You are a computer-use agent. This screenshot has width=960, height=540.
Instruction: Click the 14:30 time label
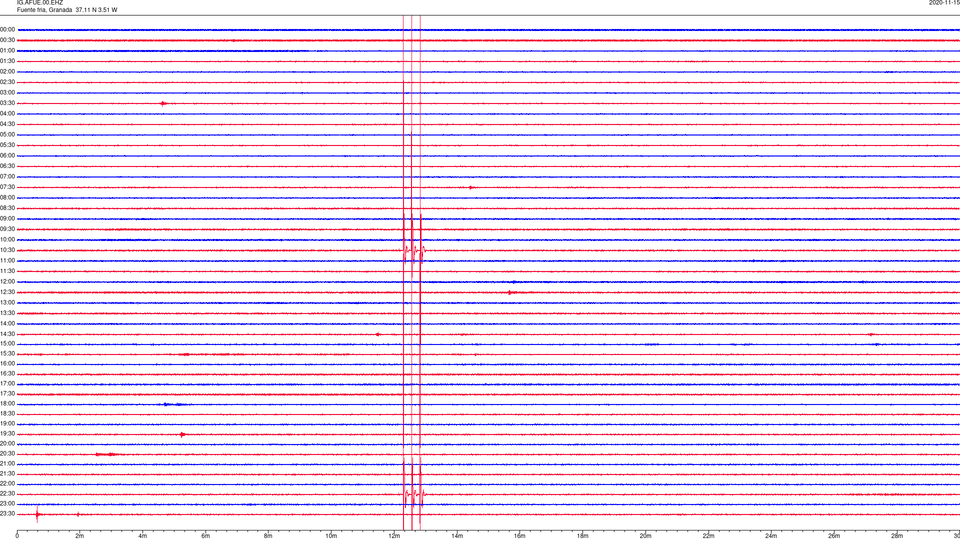[x=7, y=334]
